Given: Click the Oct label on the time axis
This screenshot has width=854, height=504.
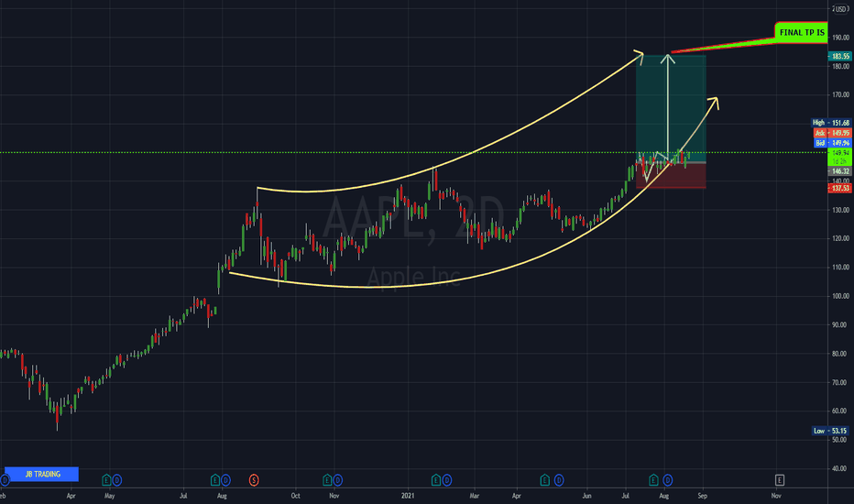Looking at the screenshot, I should click(295, 496).
